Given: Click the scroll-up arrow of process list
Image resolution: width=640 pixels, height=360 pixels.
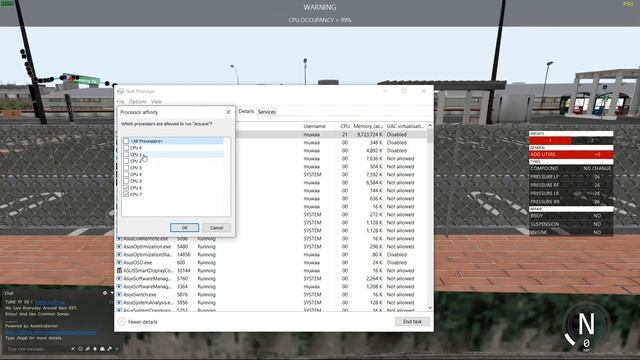Looking at the screenshot, I should click(x=430, y=125).
